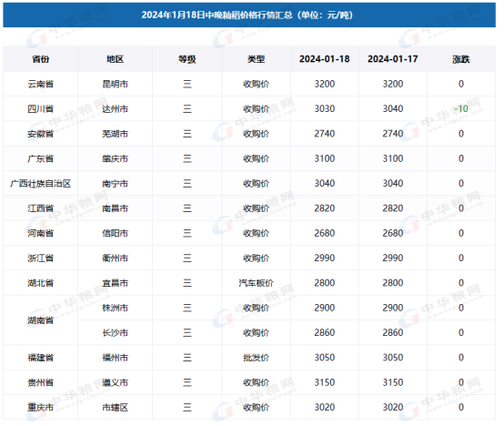Viewport: 504px width, 426px height.
Task: Select the 批发价 type cell
Action: 257,358
